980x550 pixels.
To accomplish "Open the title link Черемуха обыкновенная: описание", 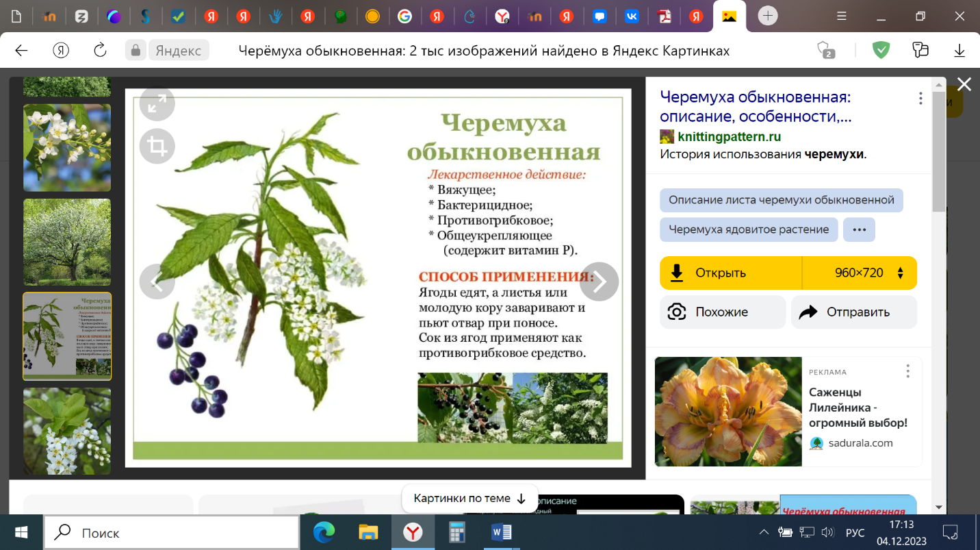I will 756,107.
